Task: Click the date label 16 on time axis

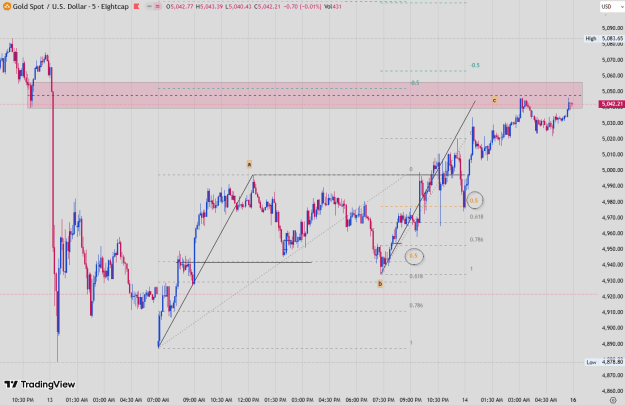Action: pos(573,400)
